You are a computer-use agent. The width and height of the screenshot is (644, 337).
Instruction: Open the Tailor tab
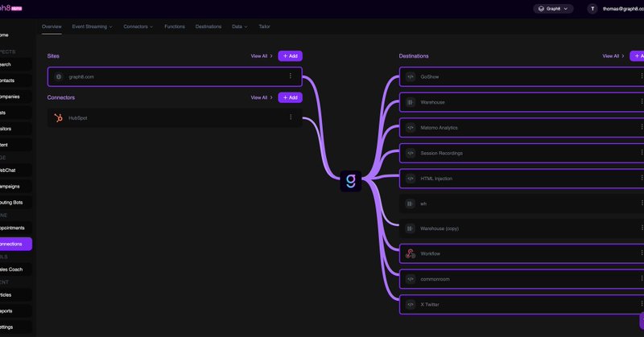tap(265, 27)
